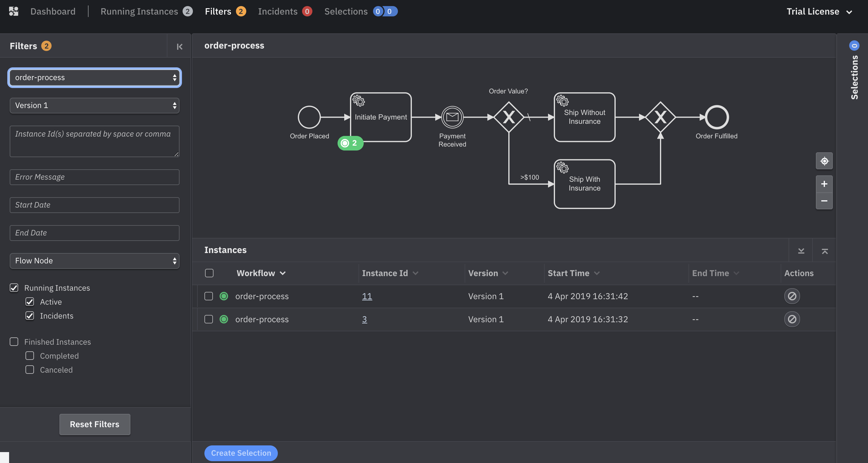The width and height of the screenshot is (868, 463).
Task: Check the Finished Instances checkbox
Action: pos(14,341)
